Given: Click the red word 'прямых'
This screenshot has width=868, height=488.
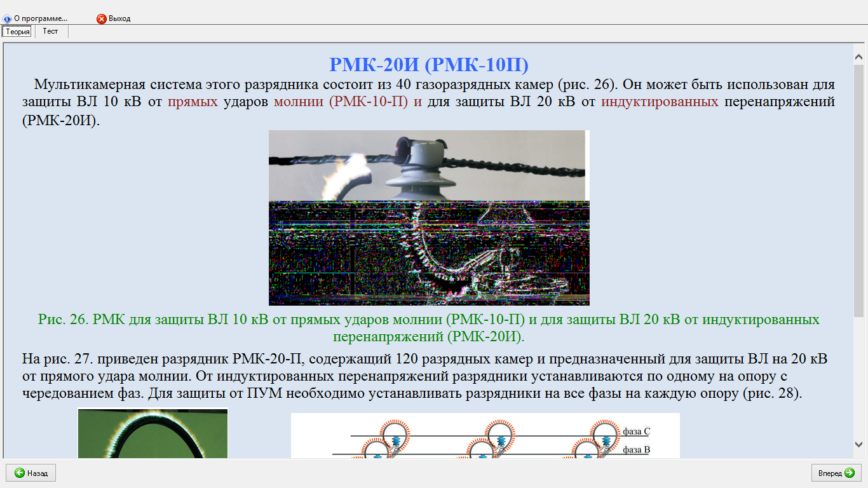Looking at the screenshot, I should click(193, 102).
